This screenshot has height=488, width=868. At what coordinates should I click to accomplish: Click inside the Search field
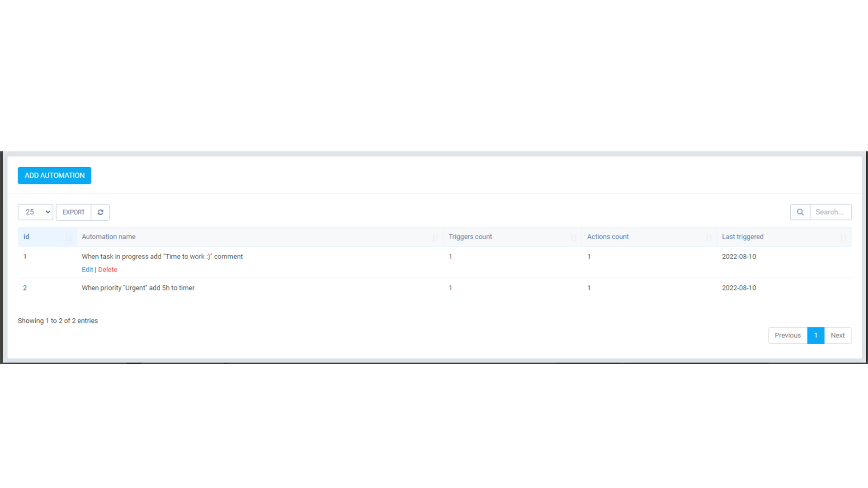pyautogui.click(x=830, y=212)
